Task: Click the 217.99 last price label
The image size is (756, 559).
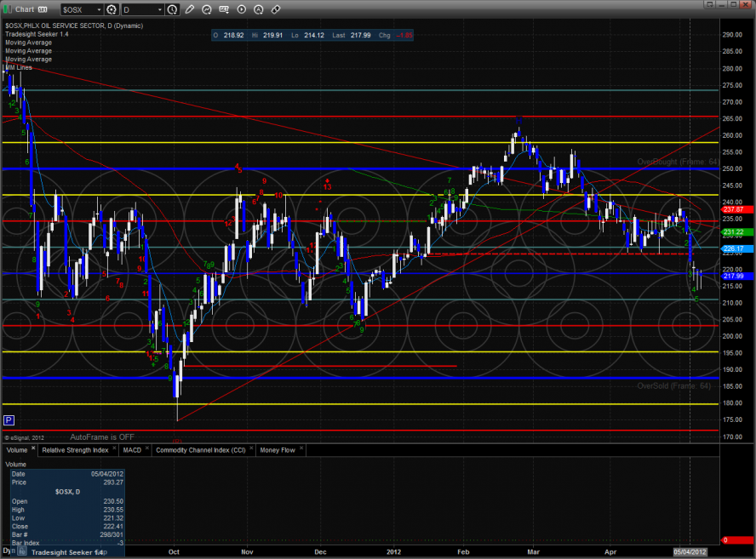Action: 734,276
